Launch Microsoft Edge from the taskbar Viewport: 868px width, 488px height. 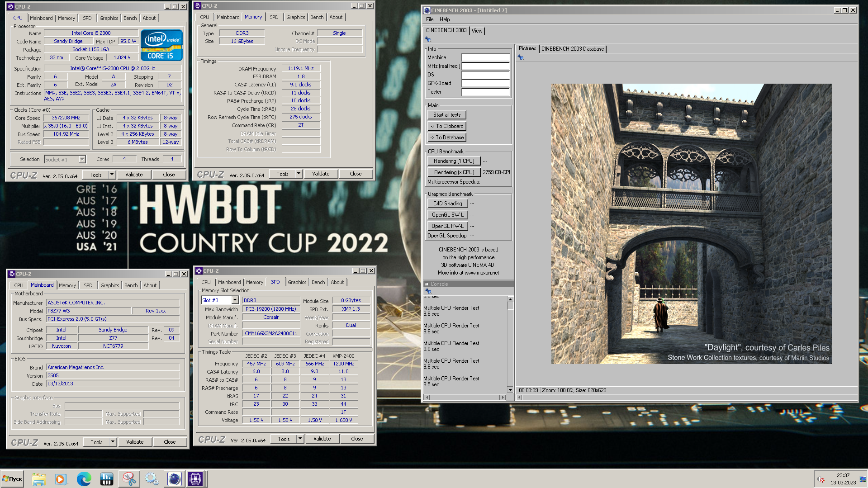click(x=84, y=479)
